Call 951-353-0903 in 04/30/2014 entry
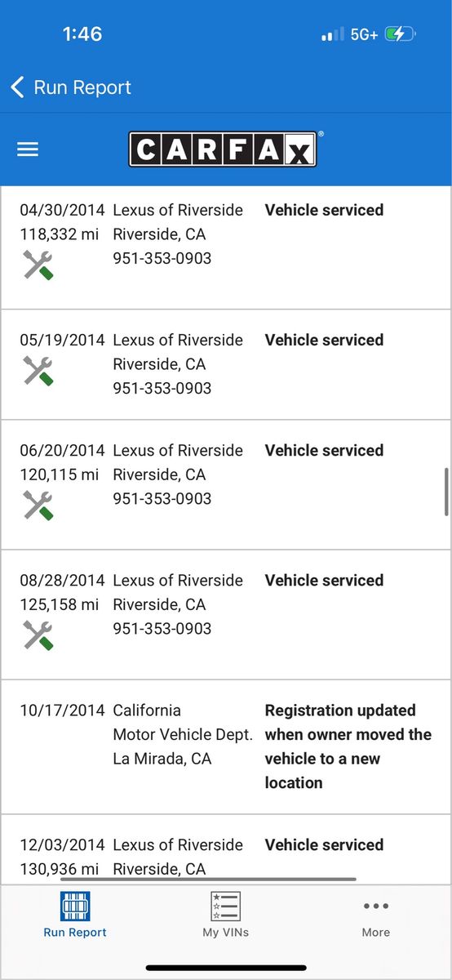The height and width of the screenshot is (980, 452). [x=162, y=258]
